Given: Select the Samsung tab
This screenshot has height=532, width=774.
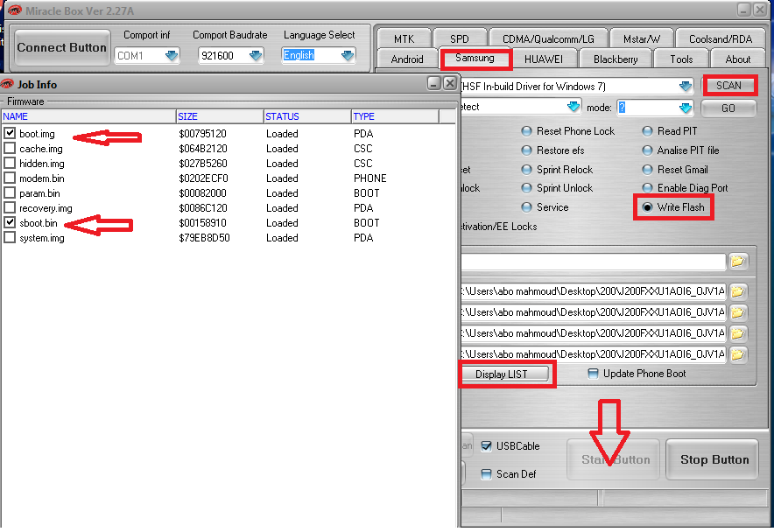Looking at the screenshot, I should point(475,59).
